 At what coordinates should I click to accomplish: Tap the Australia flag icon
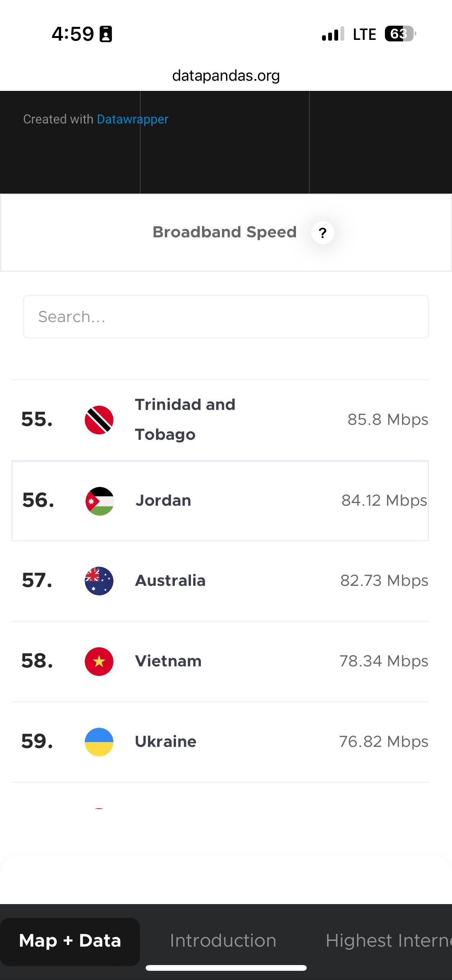click(99, 581)
